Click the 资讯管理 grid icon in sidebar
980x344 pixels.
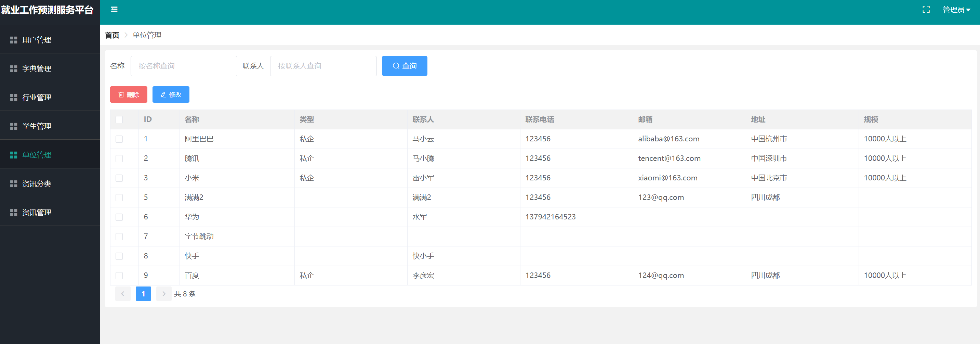pyautogui.click(x=14, y=212)
